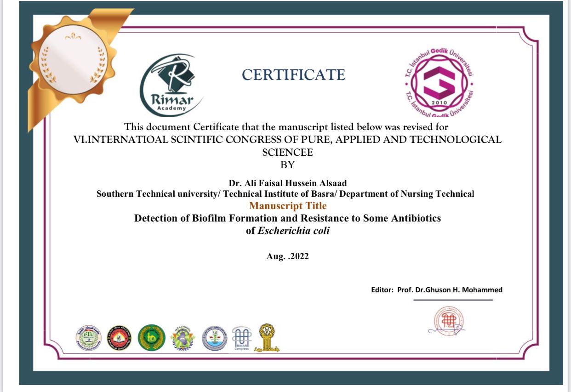Viewport: 571px width, 392px height.
Task: Click the CERTIFICATE heading
Action: (293, 74)
